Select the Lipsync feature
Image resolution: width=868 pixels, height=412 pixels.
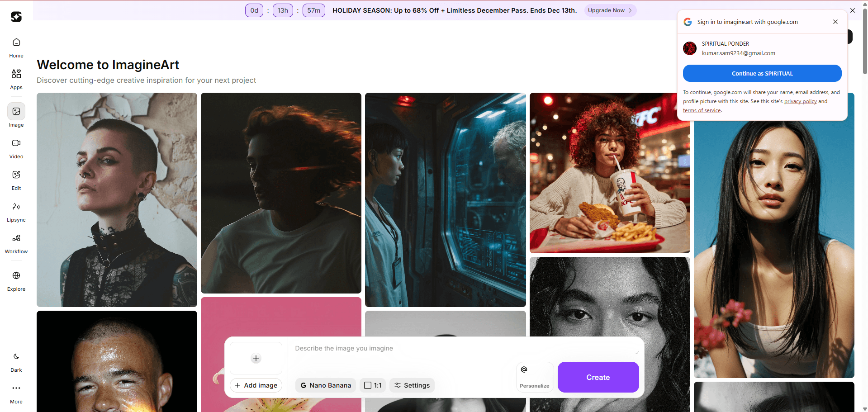pos(16,211)
